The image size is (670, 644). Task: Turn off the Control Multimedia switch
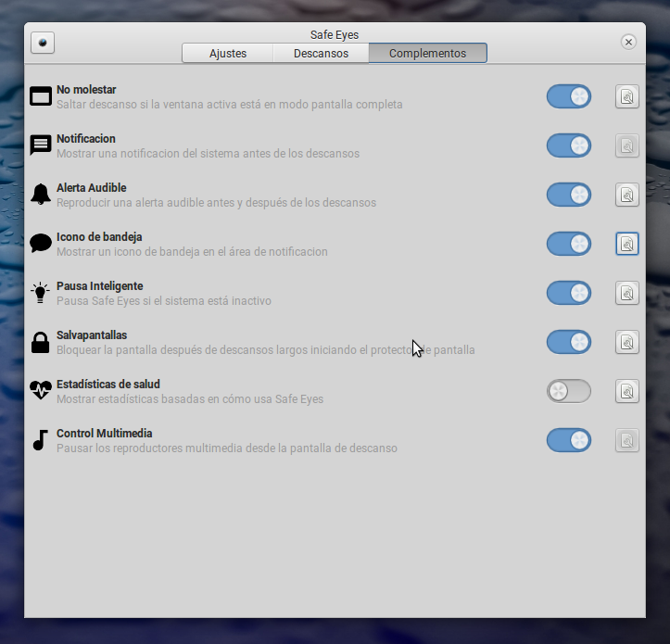tap(568, 440)
